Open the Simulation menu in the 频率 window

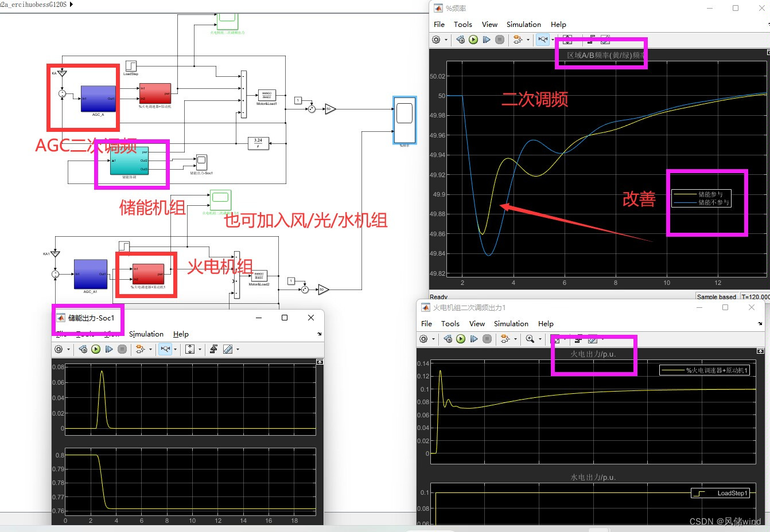pos(523,24)
